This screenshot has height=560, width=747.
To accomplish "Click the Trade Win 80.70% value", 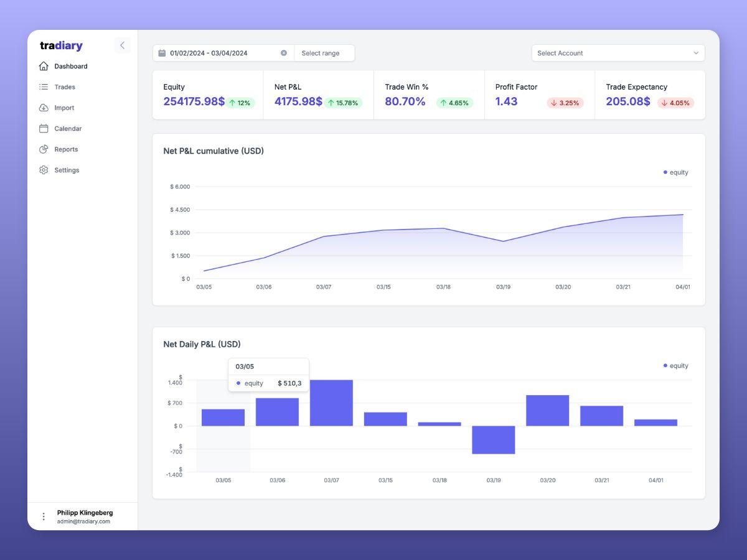I will (405, 101).
